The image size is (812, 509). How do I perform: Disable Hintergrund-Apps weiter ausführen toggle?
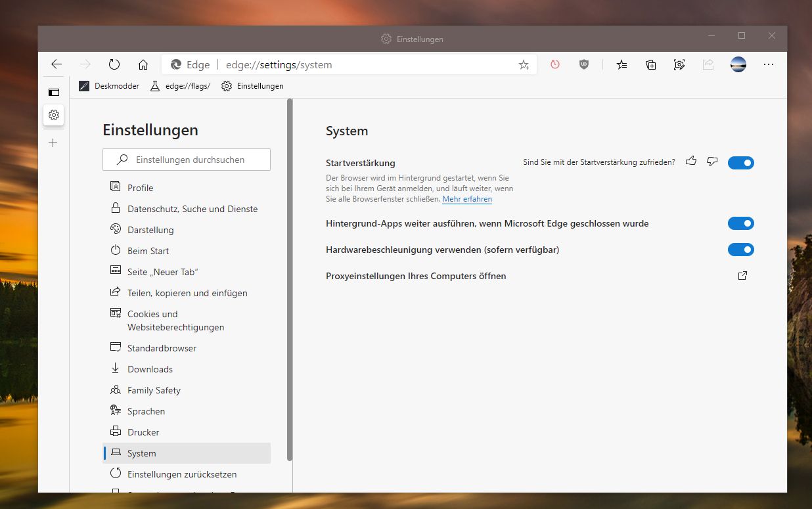tap(741, 223)
